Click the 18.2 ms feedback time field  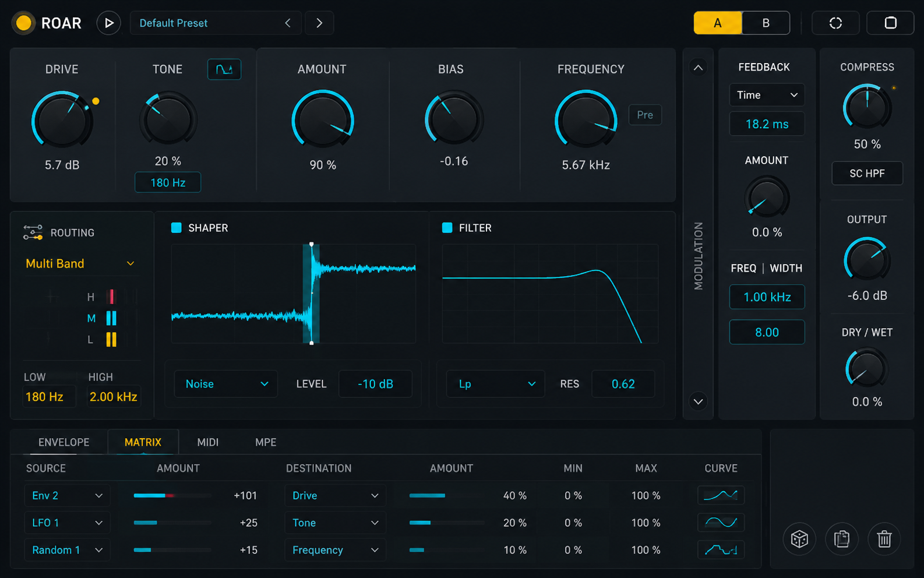(x=767, y=124)
